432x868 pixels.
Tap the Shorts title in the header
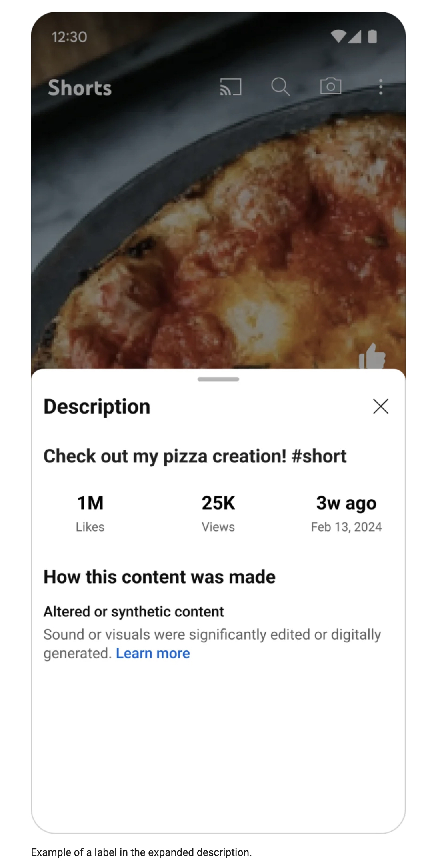(80, 88)
